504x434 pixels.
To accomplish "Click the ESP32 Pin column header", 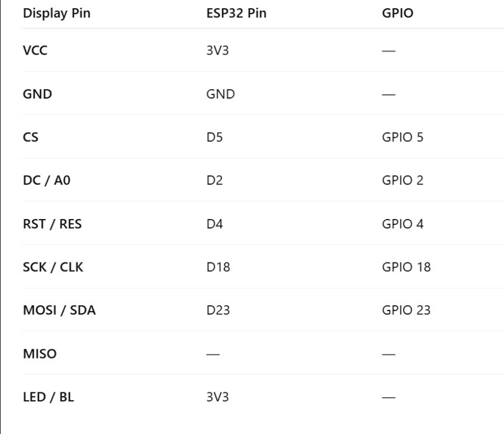I will pyautogui.click(x=236, y=13).
